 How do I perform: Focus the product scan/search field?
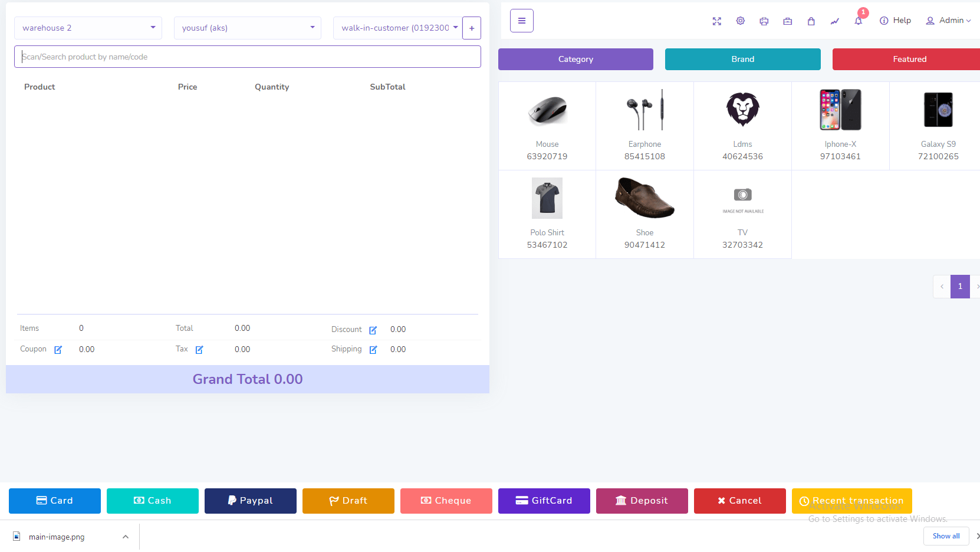point(247,57)
